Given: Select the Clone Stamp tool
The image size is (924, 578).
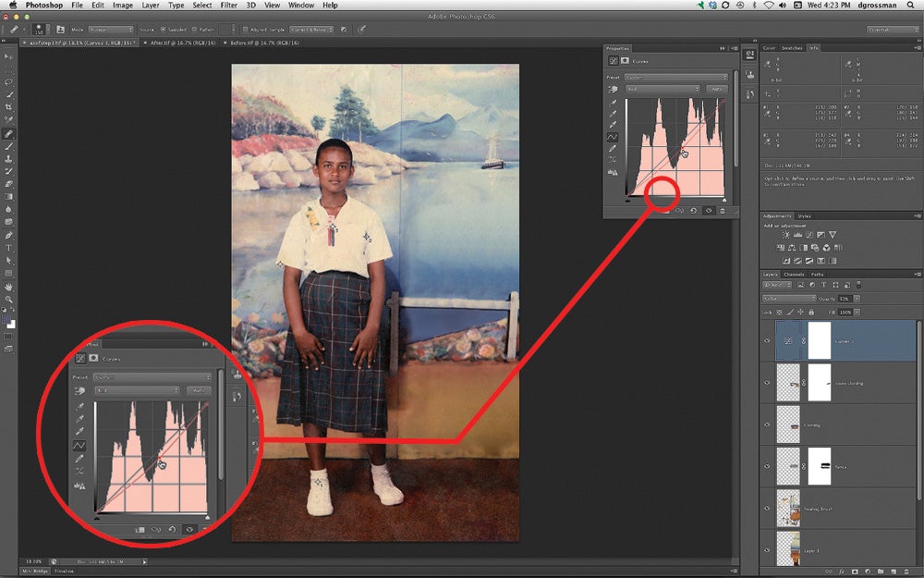Looking at the screenshot, I should pos(8,159).
